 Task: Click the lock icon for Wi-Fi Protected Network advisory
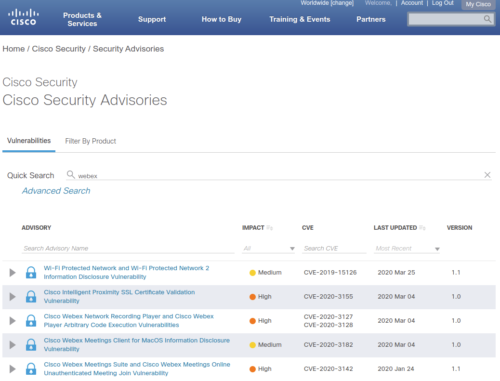point(31,272)
